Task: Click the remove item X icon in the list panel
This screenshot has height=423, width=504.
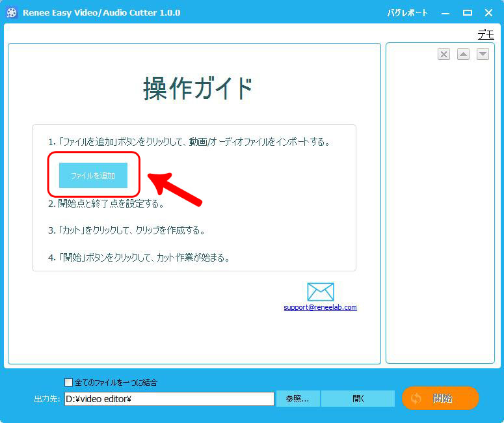Action: [x=444, y=54]
